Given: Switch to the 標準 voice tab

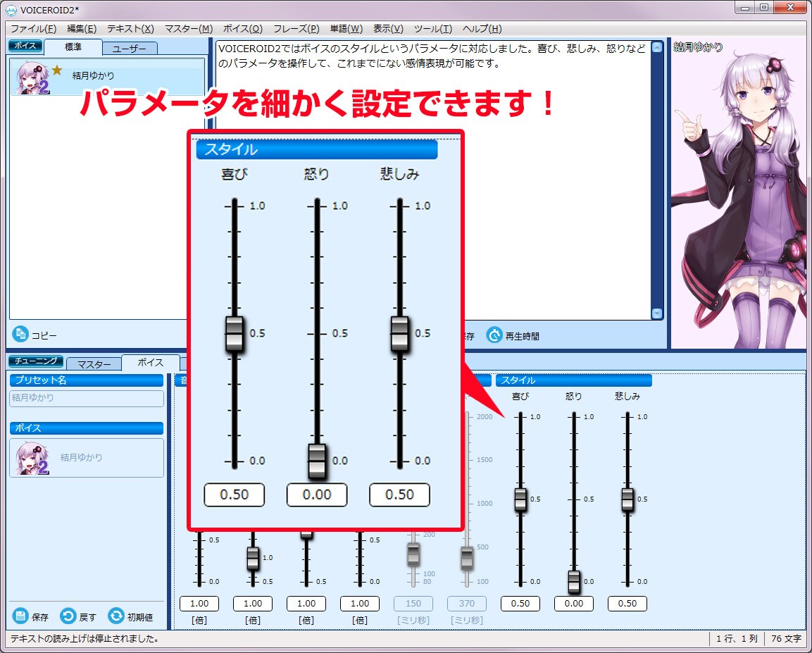Looking at the screenshot, I should coord(73,47).
